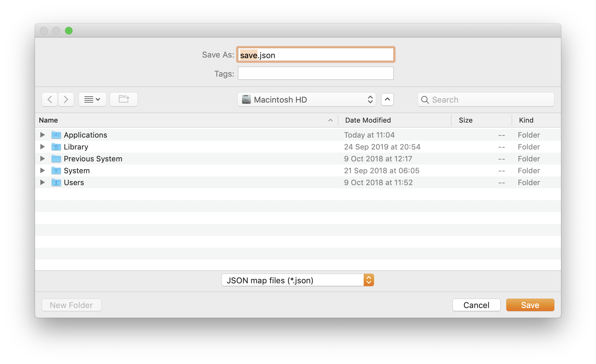
Task: Click the Macintosh HD disk icon
Action: click(246, 99)
